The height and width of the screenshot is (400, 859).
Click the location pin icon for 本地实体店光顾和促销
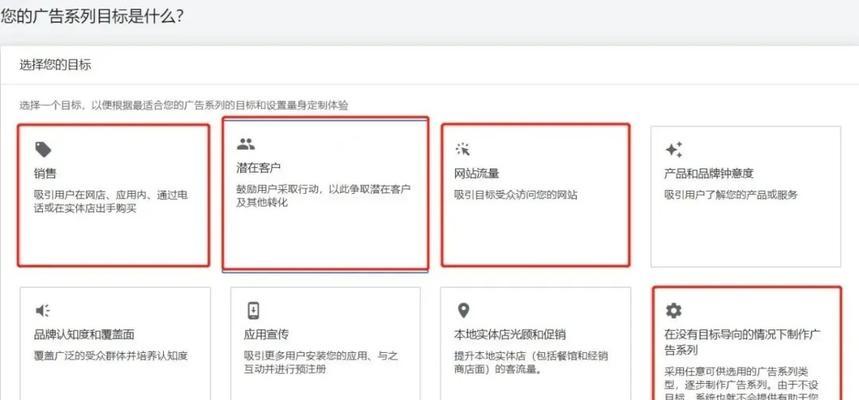tap(463, 311)
